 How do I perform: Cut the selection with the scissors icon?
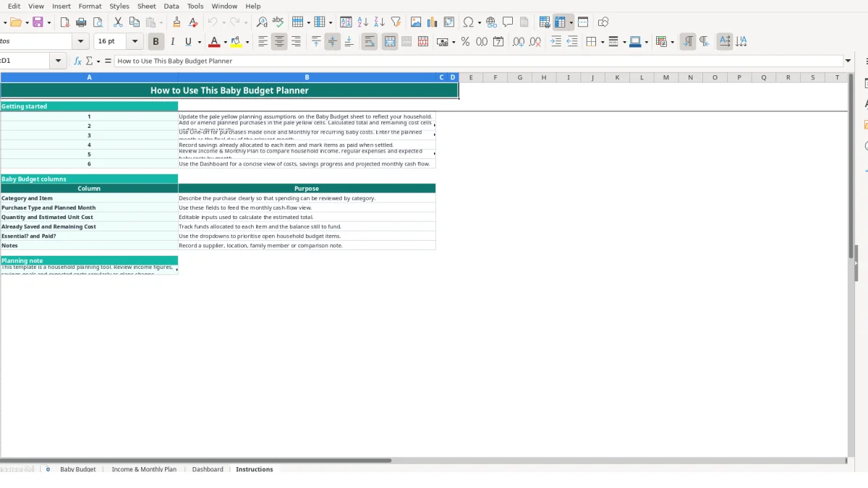click(x=118, y=22)
